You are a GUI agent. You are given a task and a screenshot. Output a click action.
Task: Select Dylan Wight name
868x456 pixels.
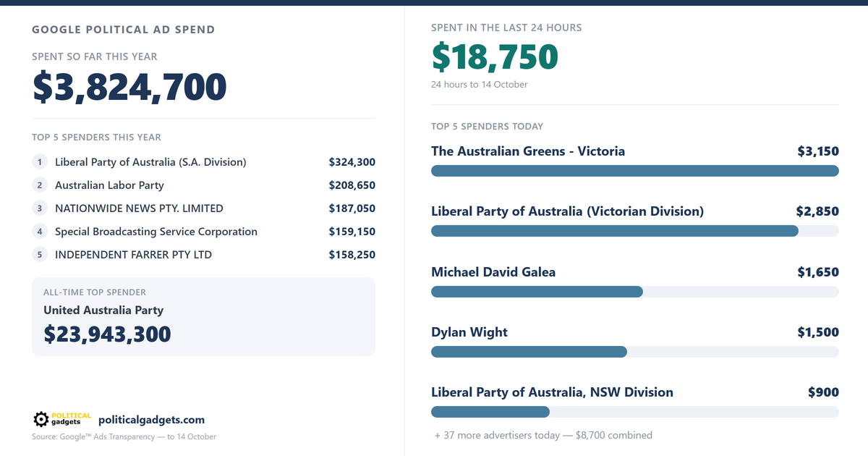[469, 332]
